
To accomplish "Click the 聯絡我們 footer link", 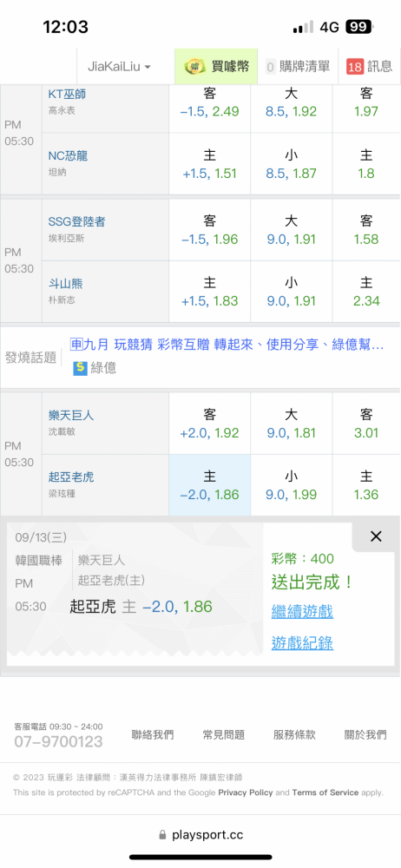I will pos(152,734).
